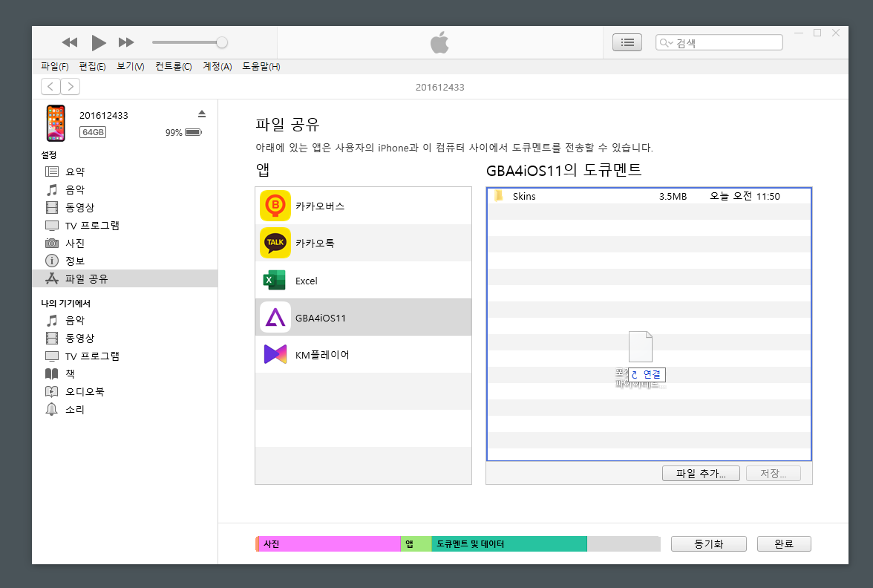Select 파일 공유 in the sidebar

click(125, 278)
